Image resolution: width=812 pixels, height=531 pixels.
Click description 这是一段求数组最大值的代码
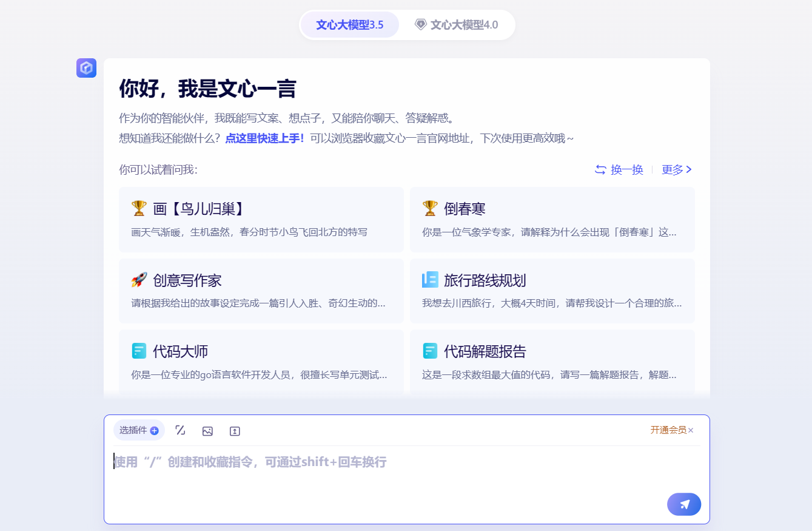coord(549,375)
